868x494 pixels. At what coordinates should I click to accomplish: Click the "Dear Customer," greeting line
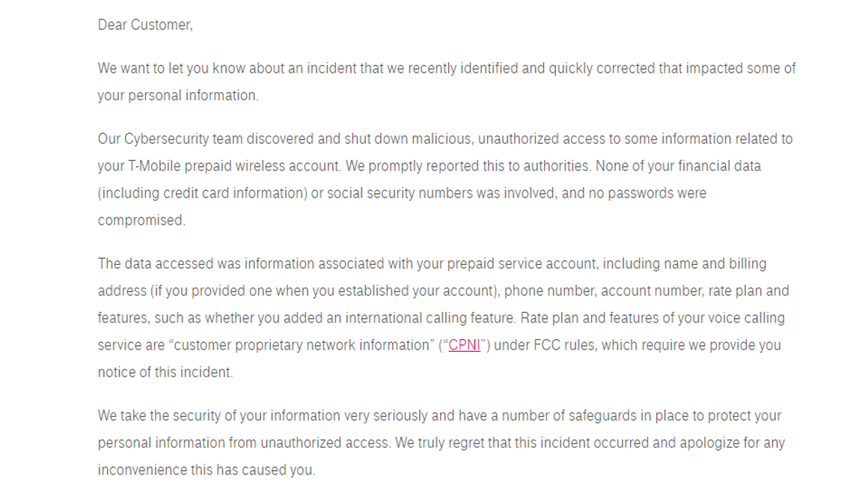(145, 25)
